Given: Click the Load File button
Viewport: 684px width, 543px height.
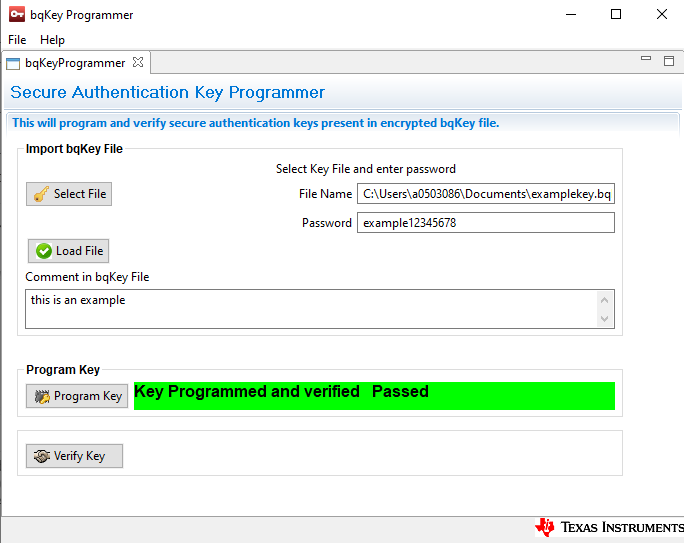Looking at the screenshot, I should pos(68,251).
